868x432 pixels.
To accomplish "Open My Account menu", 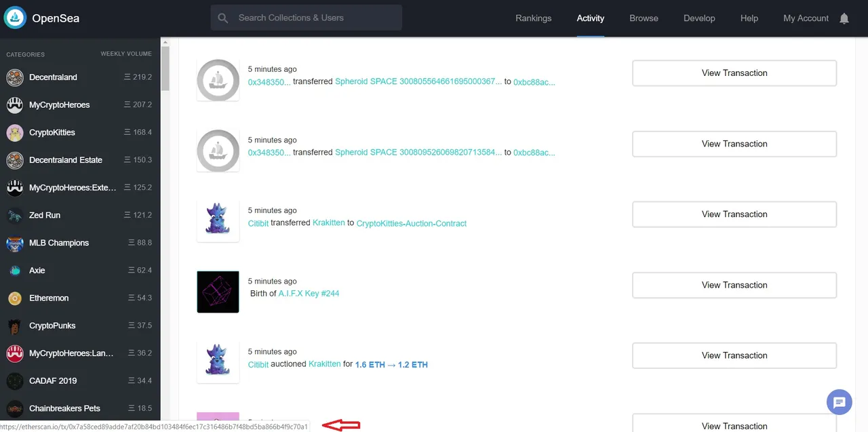I will pyautogui.click(x=806, y=18).
